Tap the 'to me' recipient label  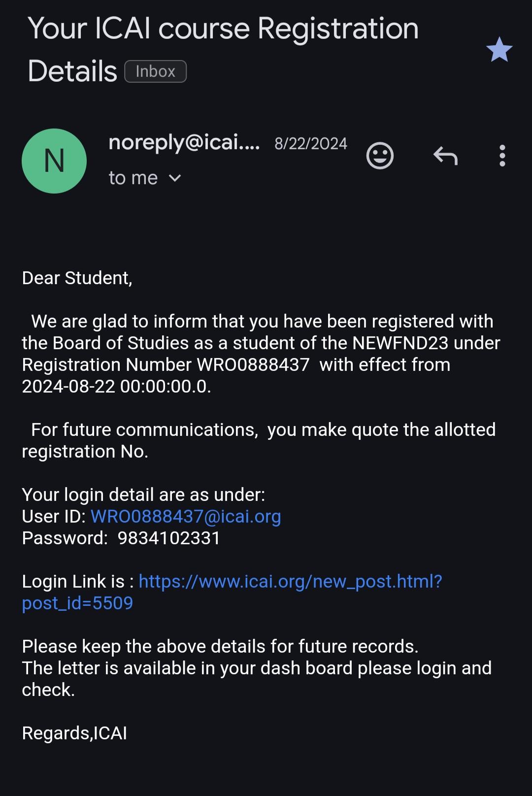[x=133, y=178]
